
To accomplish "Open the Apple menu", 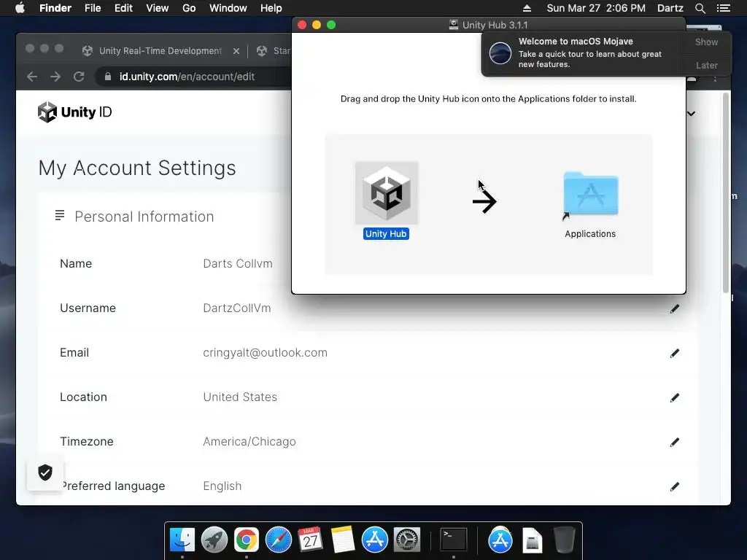I will pyautogui.click(x=20, y=8).
